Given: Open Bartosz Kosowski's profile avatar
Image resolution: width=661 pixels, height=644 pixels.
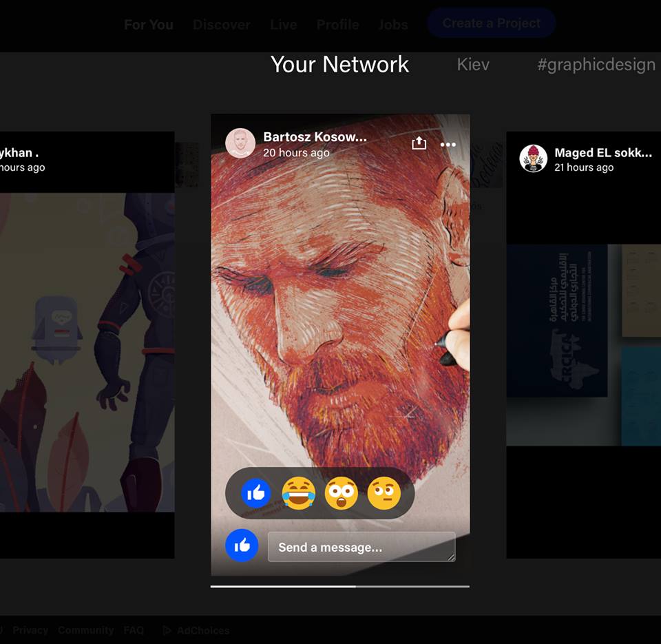Looking at the screenshot, I should [x=240, y=143].
